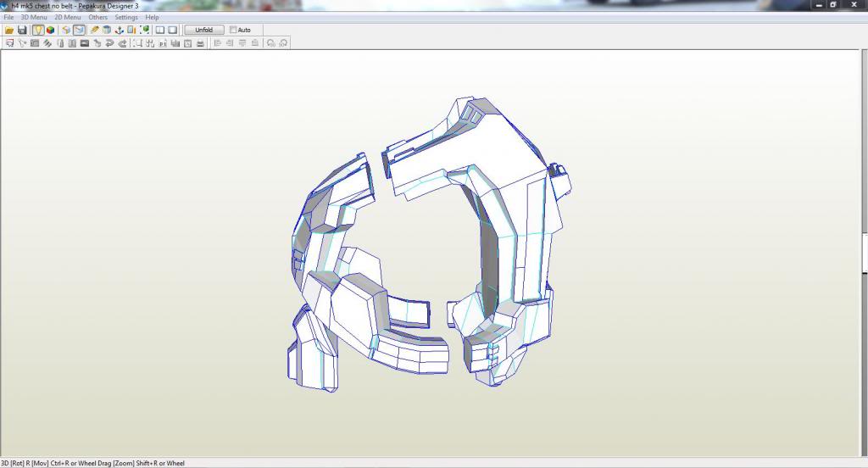Select the red-outlined select and move tool

9,43
